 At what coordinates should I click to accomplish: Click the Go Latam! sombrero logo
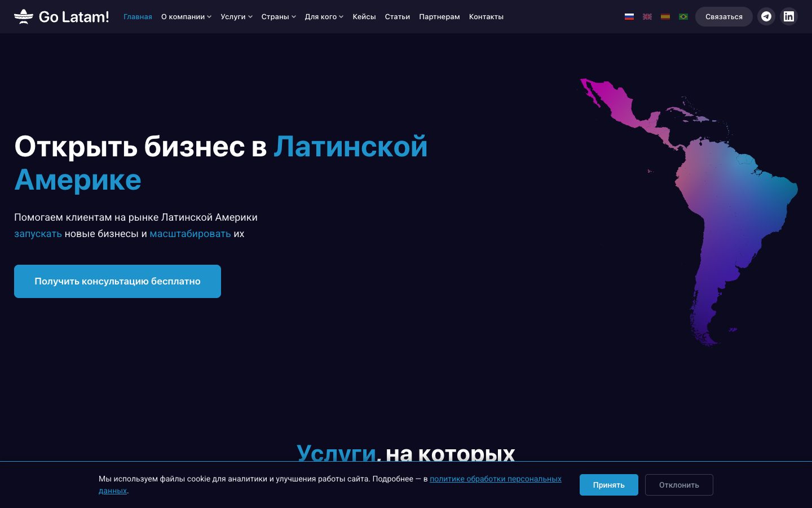(x=61, y=16)
